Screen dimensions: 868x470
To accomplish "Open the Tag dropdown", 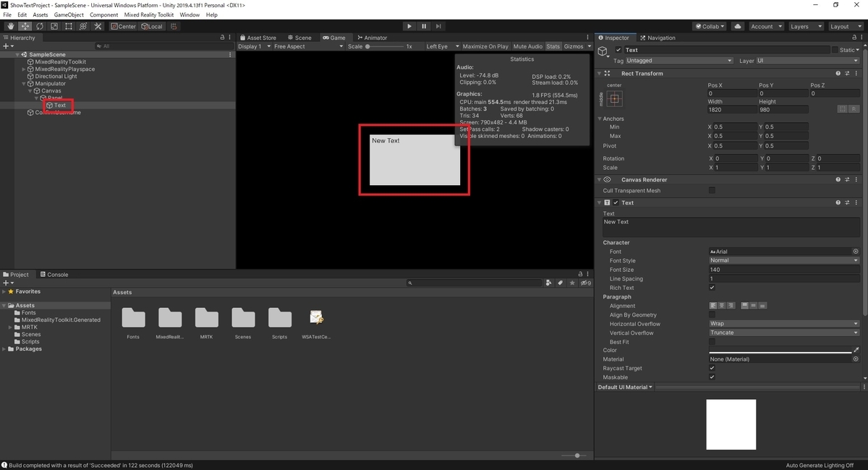I will pos(679,61).
